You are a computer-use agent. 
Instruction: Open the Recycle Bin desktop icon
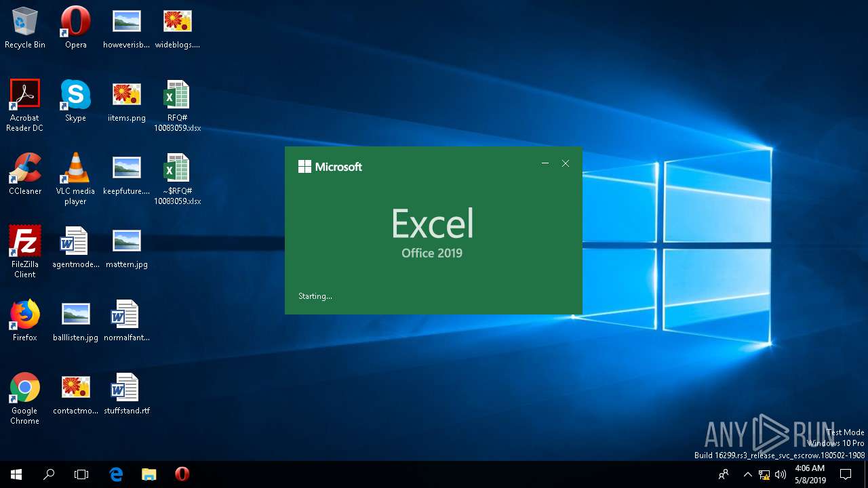[x=25, y=28]
